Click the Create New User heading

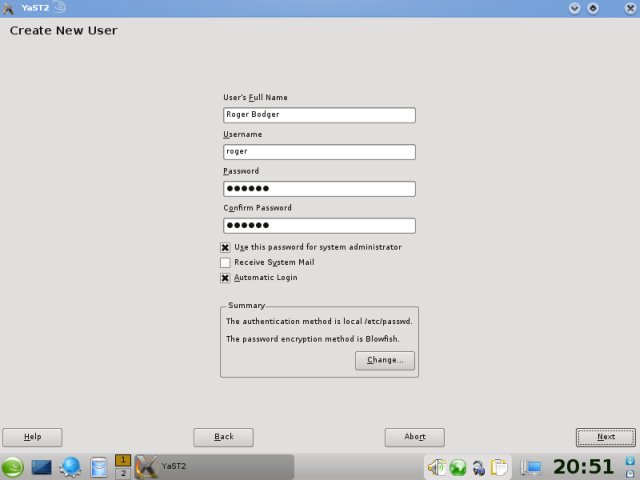tap(64, 31)
